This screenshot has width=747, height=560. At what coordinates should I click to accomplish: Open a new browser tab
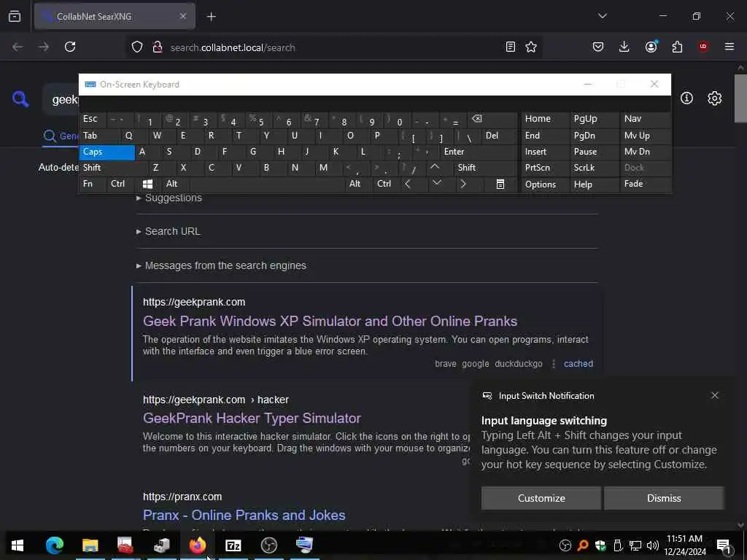coord(212,17)
